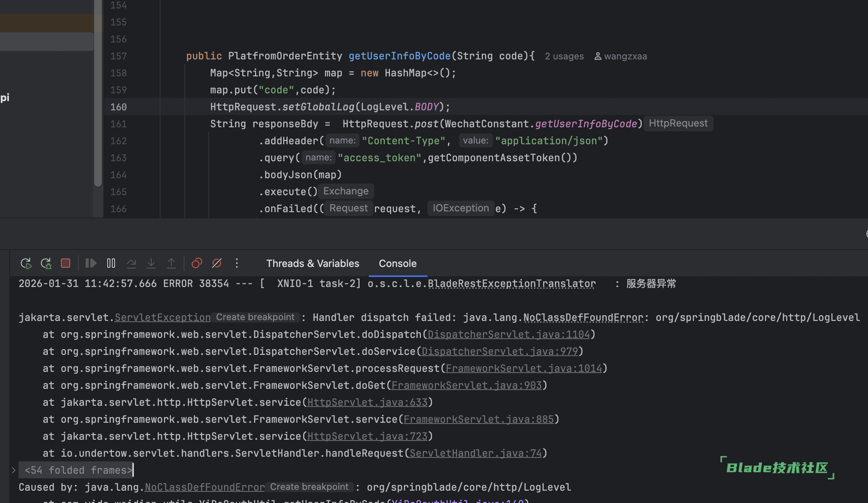868x503 pixels.
Task: Click the 2 usages hint on getUserInfoByCode
Action: tap(564, 56)
